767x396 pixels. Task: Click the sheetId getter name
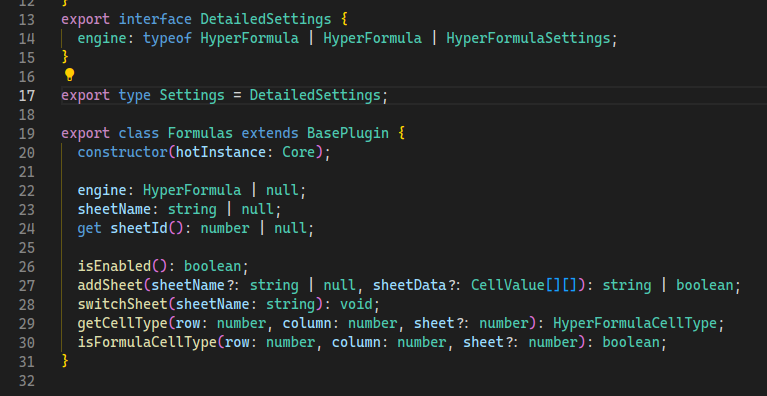pyautogui.click(x=139, y=228)
